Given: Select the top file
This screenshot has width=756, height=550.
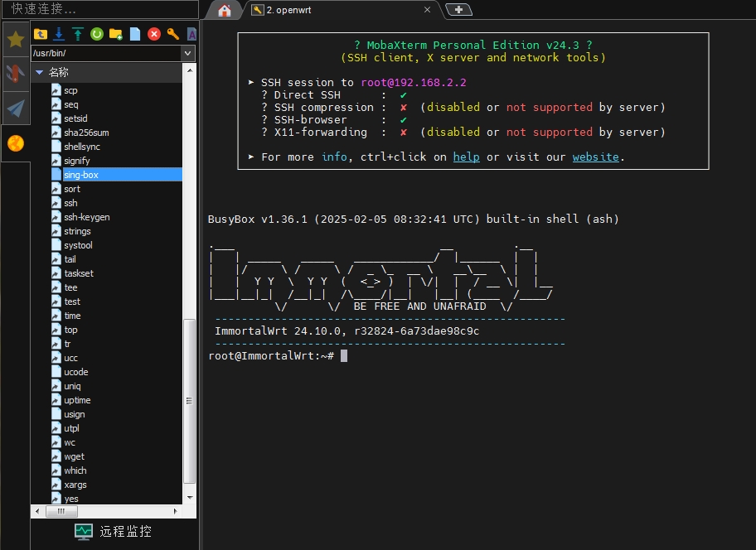Looking at the screenshot, I should [70, 330].
